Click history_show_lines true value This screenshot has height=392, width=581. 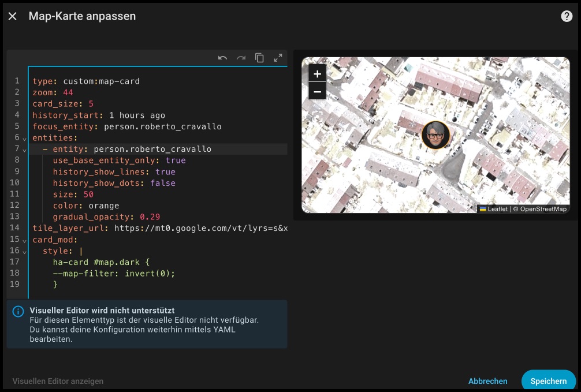tap(165, 171)
